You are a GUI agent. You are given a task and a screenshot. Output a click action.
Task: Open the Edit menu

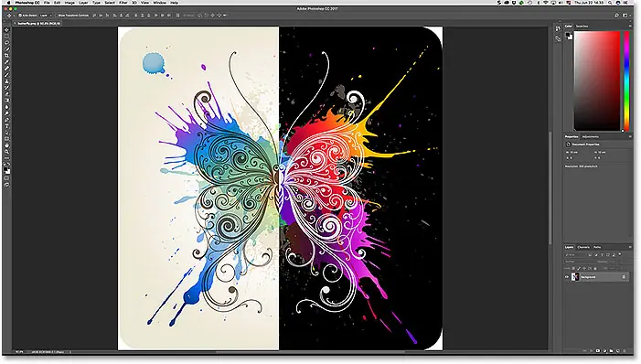point(58,3)
